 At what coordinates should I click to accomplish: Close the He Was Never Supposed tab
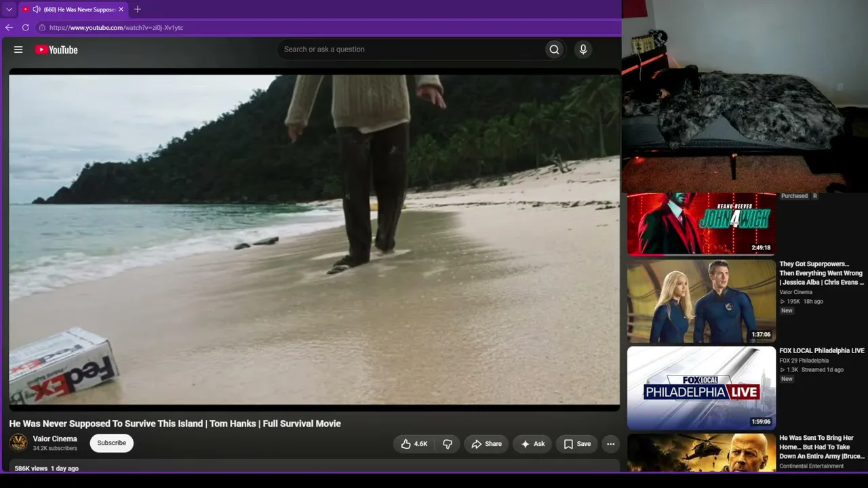[x=121, y=9]
